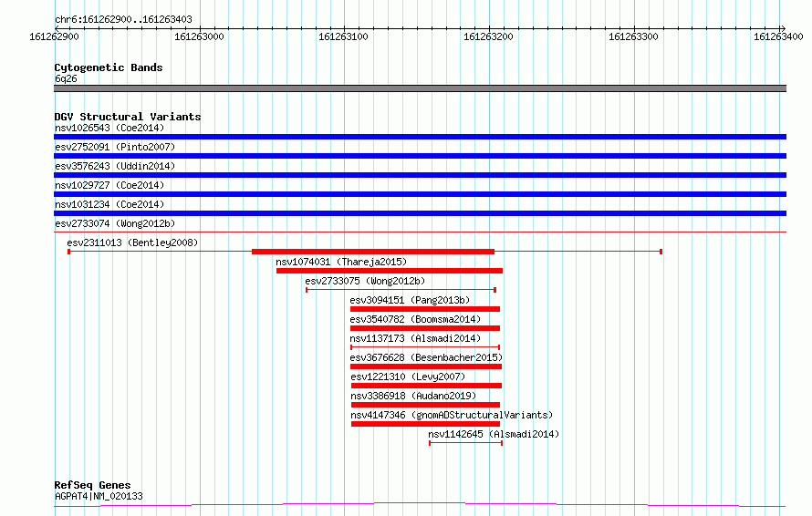
Task: Select the thin red line under nsv1137173
Action: (x=425, y=347)
